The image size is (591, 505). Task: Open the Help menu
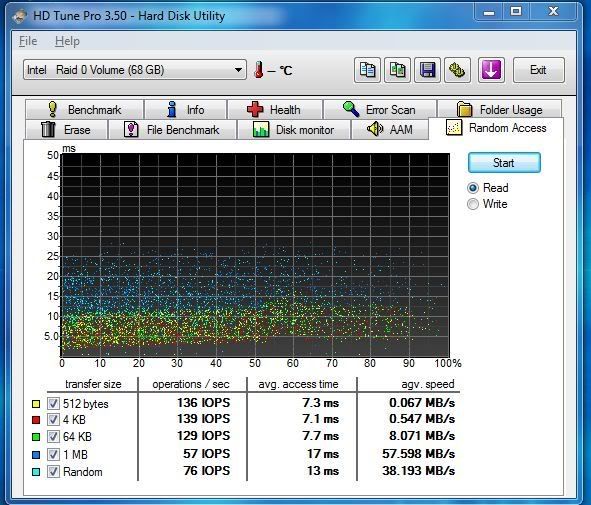67,41
